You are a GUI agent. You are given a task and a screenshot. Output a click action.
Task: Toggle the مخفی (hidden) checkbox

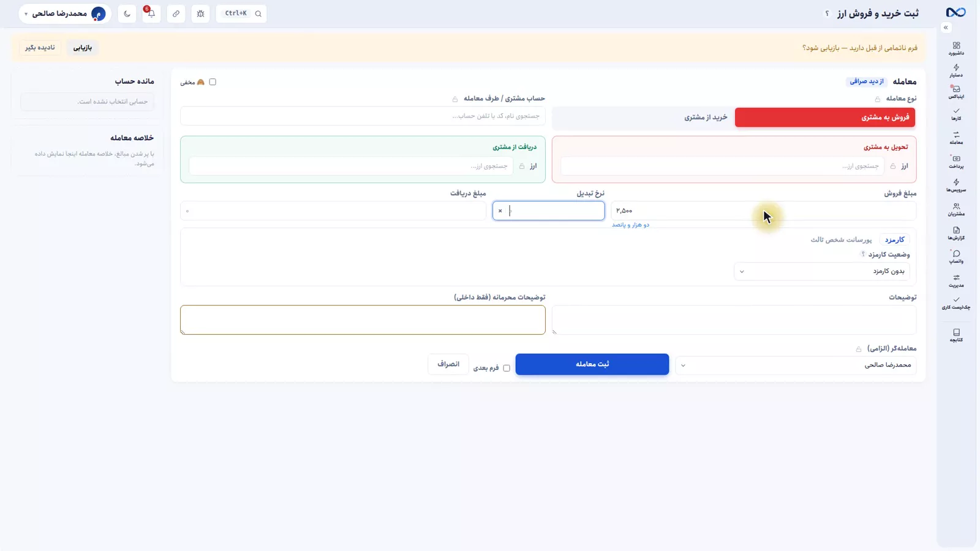tap(213, 82)
